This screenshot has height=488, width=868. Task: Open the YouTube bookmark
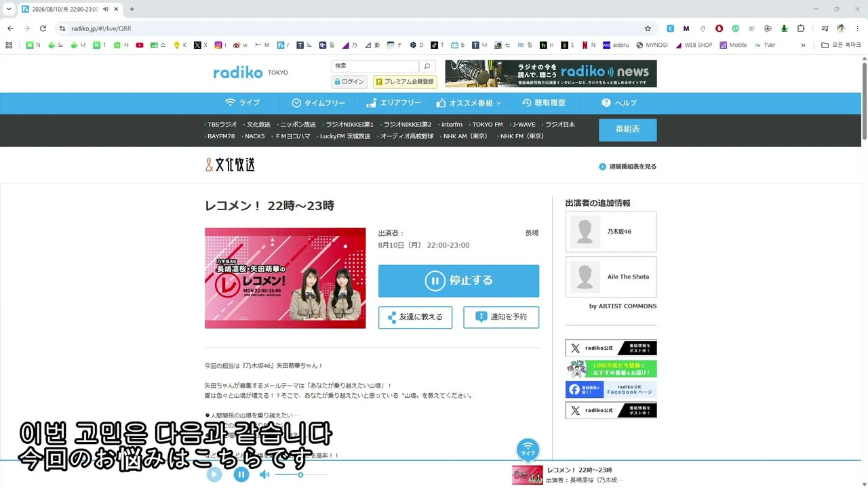click(140, 45)
